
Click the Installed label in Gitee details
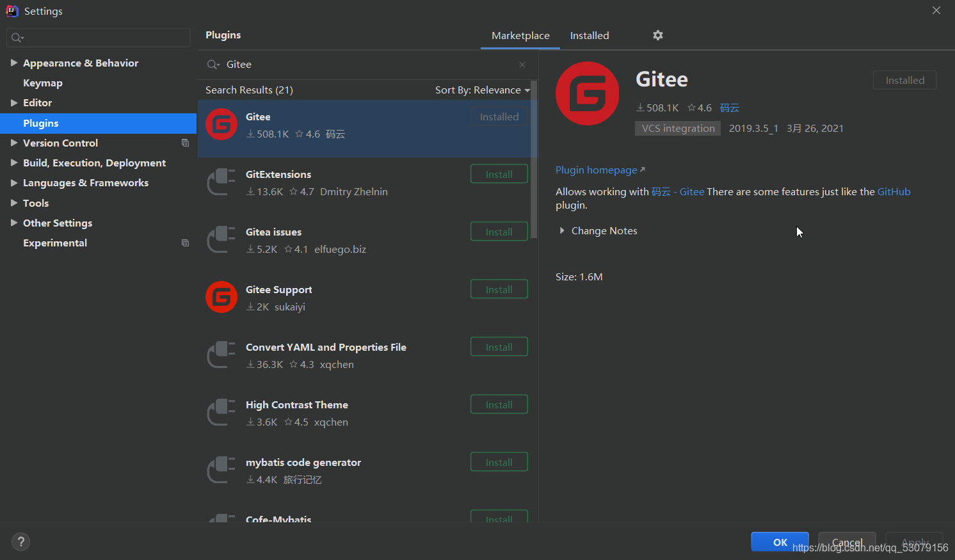[x=905, y=81]
